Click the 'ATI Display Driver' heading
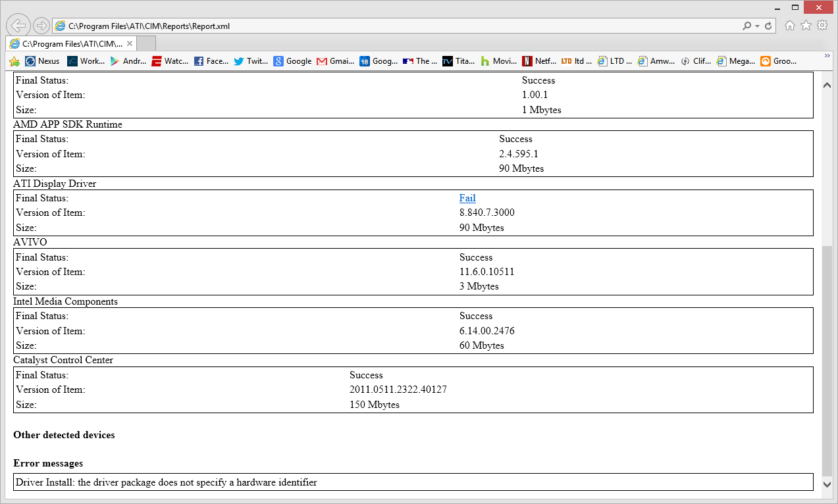Image resolution: width=838 pixels, height=504 pixels. (55, 184)
